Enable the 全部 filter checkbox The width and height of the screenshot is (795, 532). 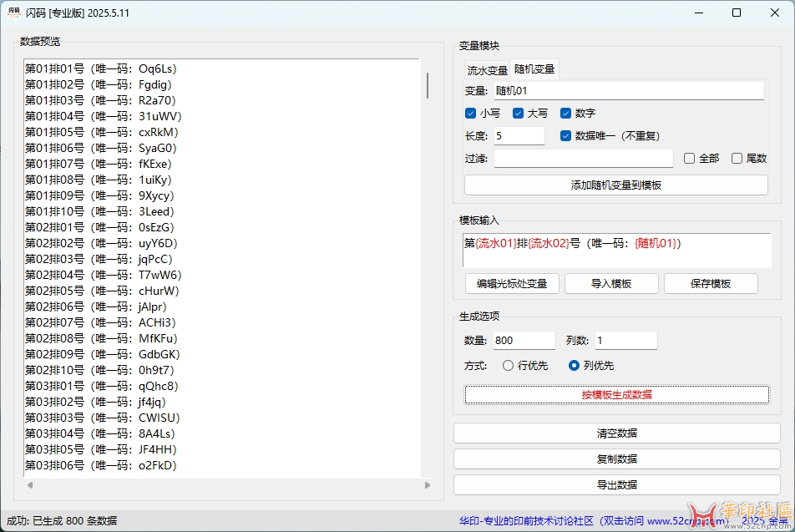click(x=690, y=158)
